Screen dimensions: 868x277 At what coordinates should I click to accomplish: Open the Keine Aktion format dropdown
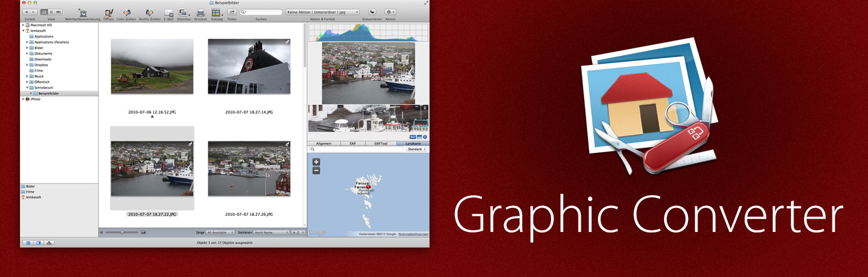(x=322, y=12)
